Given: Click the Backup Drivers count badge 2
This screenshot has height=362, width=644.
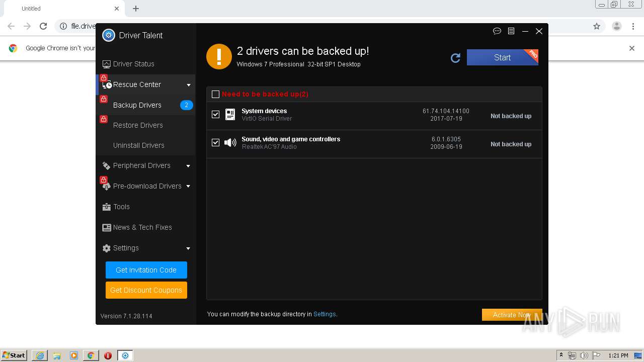Looking at the screenshot, I should pos(186,105).
